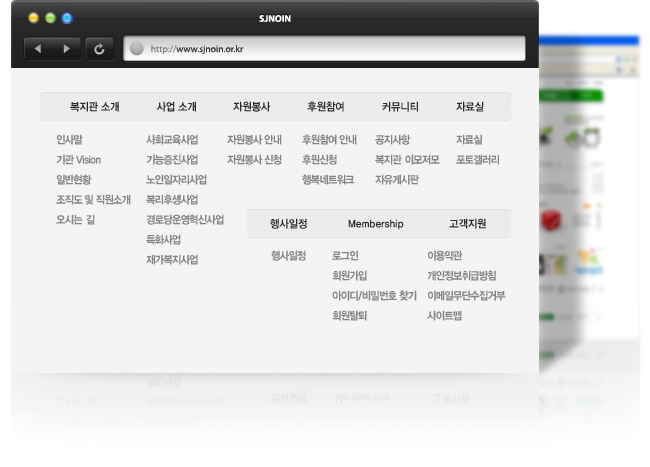
Task: Open the 커뮤니티 menu heading
Action: click(x=400, y=107)
